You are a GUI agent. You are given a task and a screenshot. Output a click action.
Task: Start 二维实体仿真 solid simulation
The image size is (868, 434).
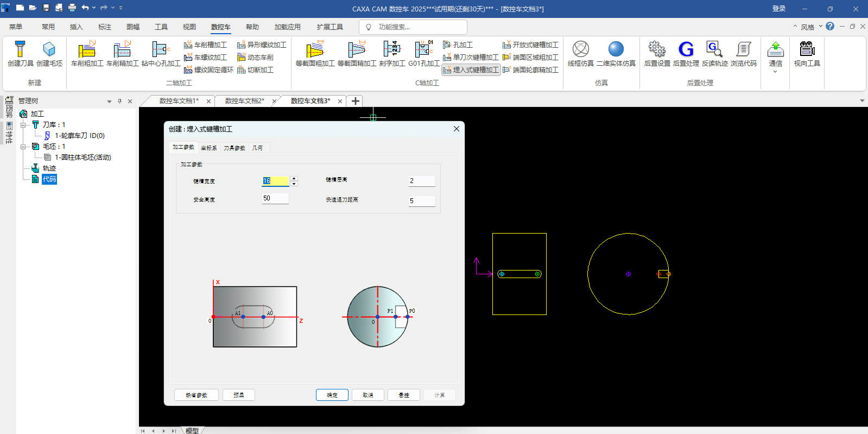tap(616, 49)
